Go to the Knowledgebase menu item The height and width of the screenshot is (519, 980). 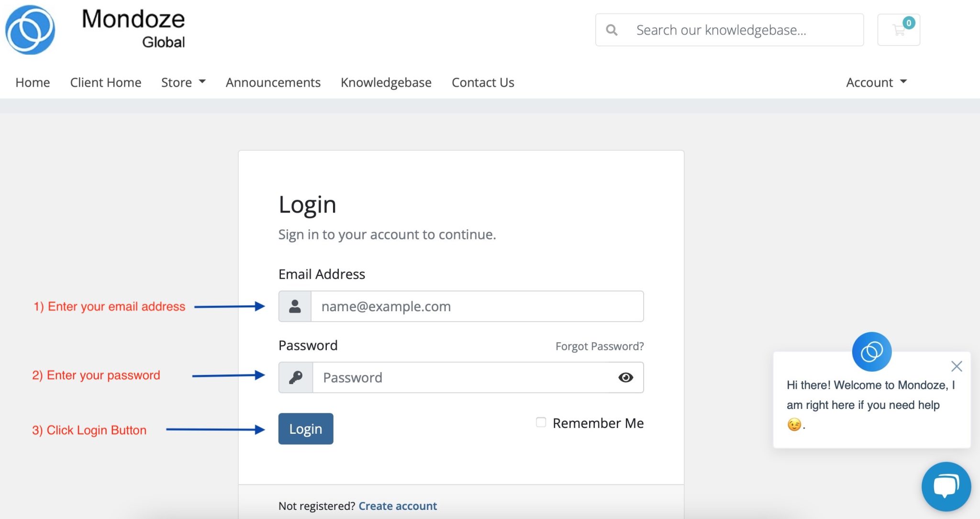386,82
